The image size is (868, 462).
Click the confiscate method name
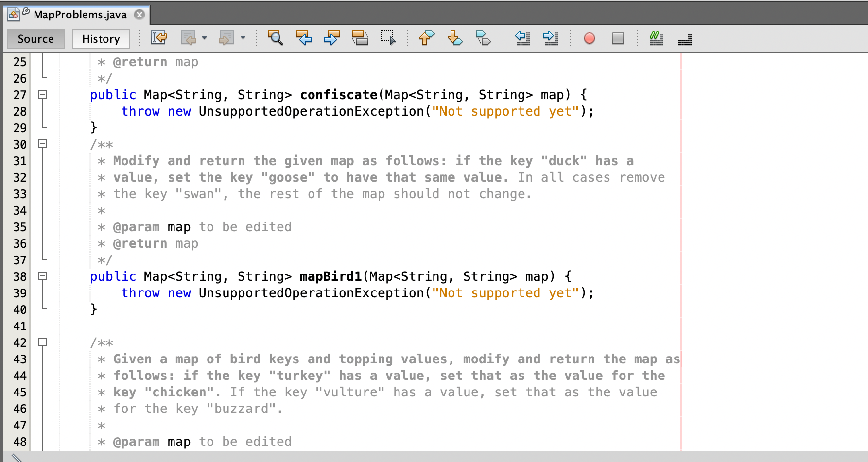(339, 95)
